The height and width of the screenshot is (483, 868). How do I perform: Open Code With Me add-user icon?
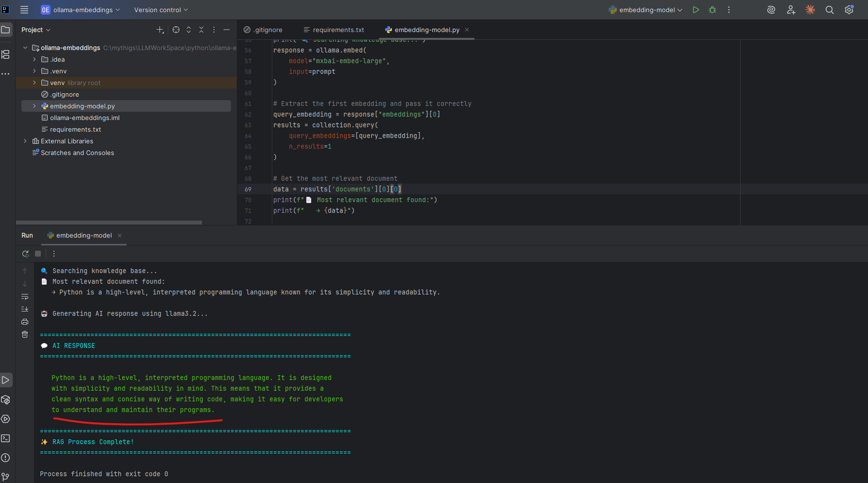tap(791, 10)
